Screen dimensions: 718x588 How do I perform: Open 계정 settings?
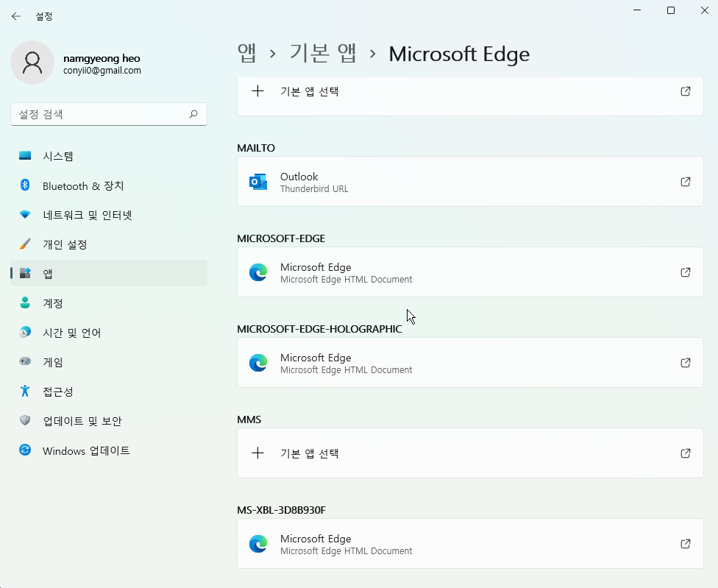click(109, 302)
